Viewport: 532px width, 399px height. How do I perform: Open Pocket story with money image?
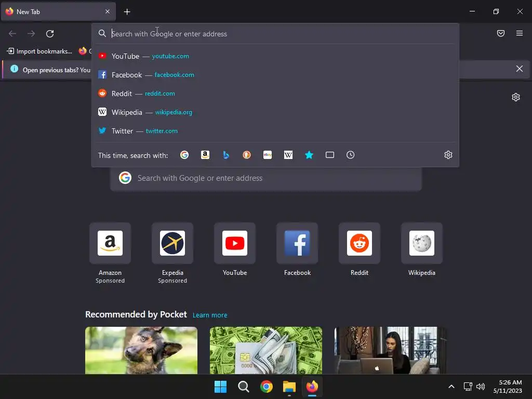click(x=265, y=350)
